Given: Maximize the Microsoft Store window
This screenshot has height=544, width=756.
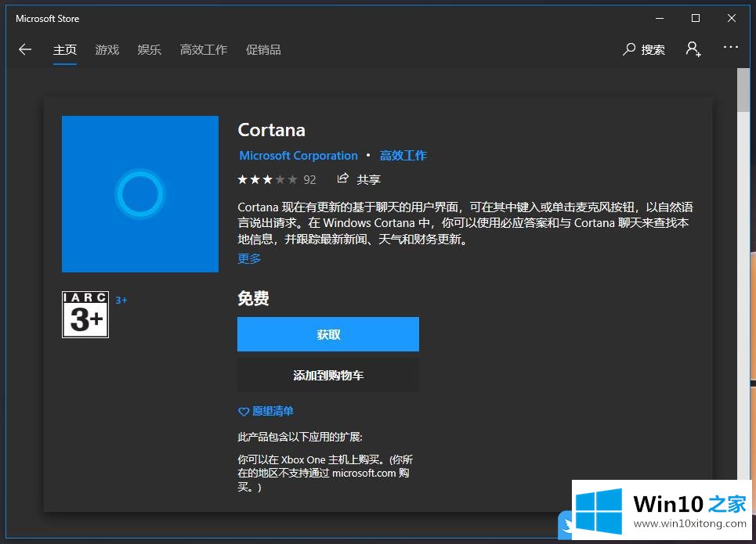Looking at the screenshot, I should point(695,18).
